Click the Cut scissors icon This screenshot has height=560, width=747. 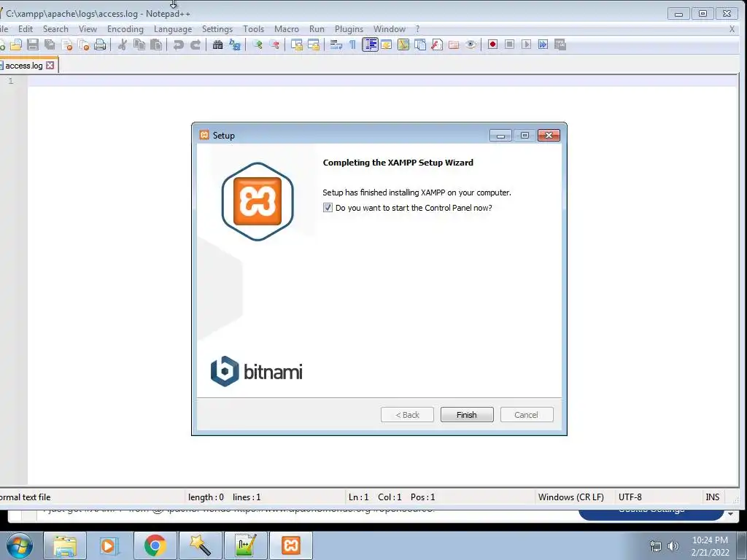point(123,44)
